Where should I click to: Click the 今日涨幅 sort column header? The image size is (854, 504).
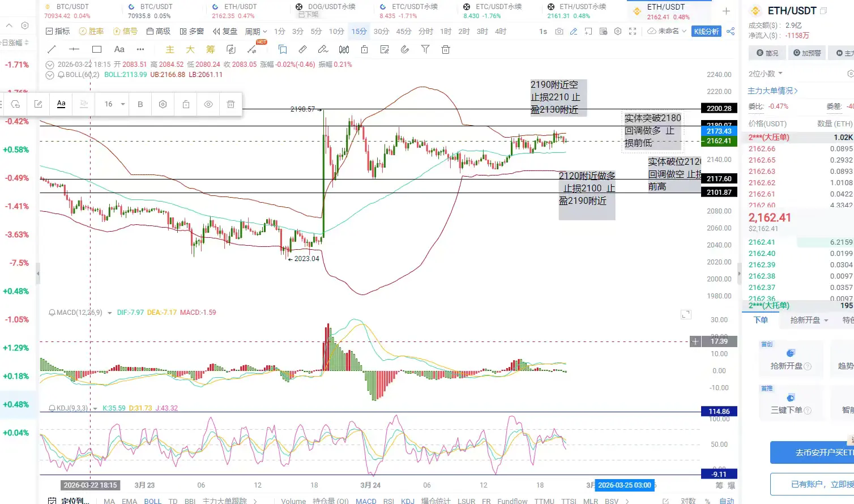[14, 42]
